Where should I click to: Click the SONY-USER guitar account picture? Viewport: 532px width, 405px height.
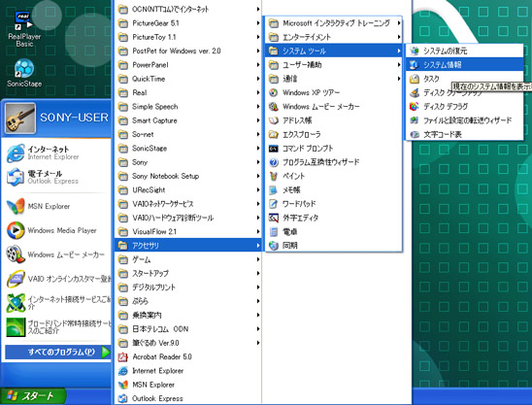tap(20, 118)
